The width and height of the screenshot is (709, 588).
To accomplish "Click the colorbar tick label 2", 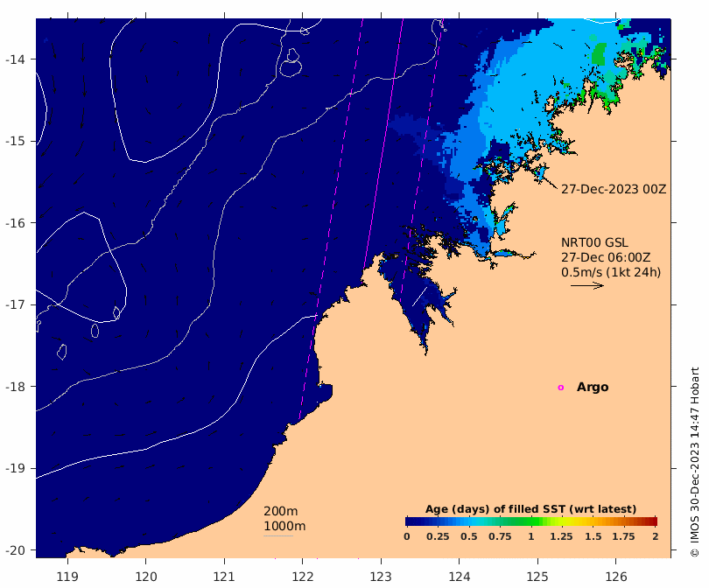I will (656, 536).
